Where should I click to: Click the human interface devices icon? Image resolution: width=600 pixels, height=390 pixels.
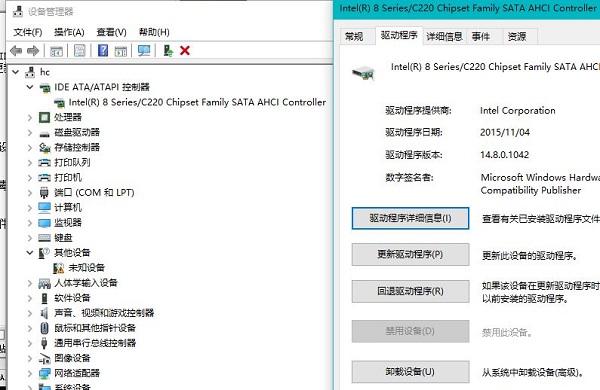44,283
